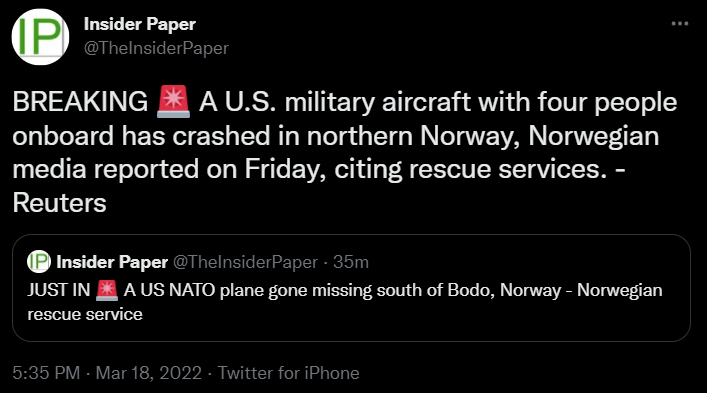Open the Insider Paper display name at top
Screen dimensions: 707x393
point(140,24)
